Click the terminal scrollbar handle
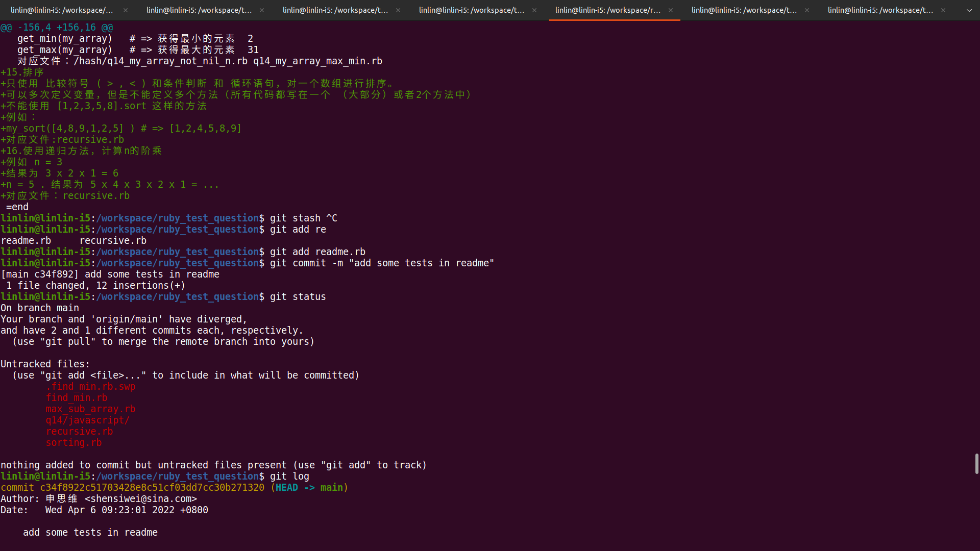 (x=976, y=463)
